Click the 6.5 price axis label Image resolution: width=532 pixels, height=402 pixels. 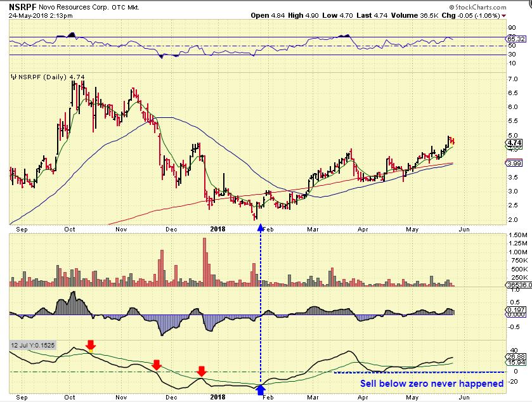tap(513, 93)
